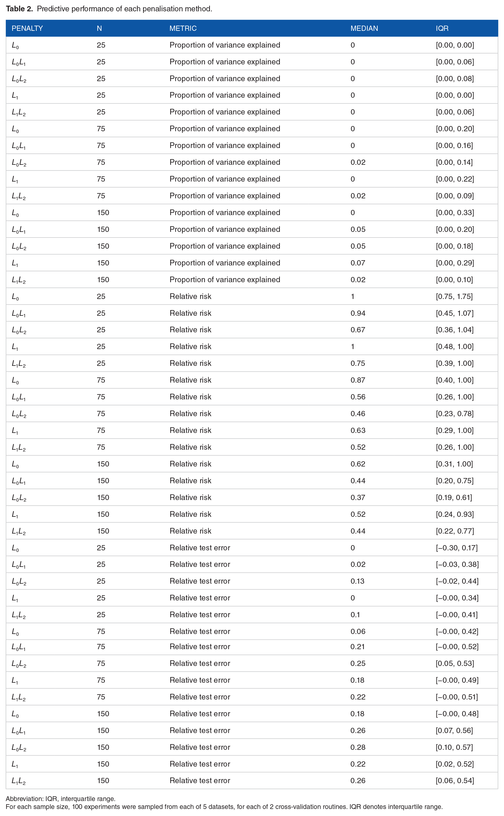Viewport: 504px width, 816px height.
Task: Click the median value 0.07
Action: click(x=358, y=263)
